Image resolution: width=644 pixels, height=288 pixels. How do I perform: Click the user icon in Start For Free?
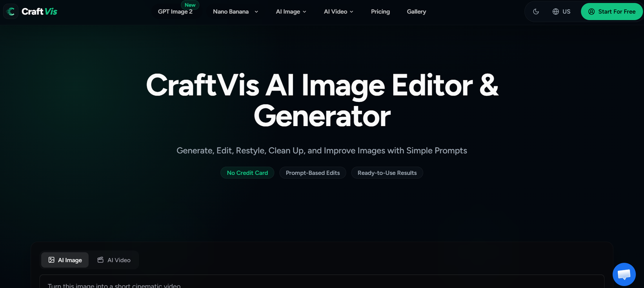click(x=591, y=12)
